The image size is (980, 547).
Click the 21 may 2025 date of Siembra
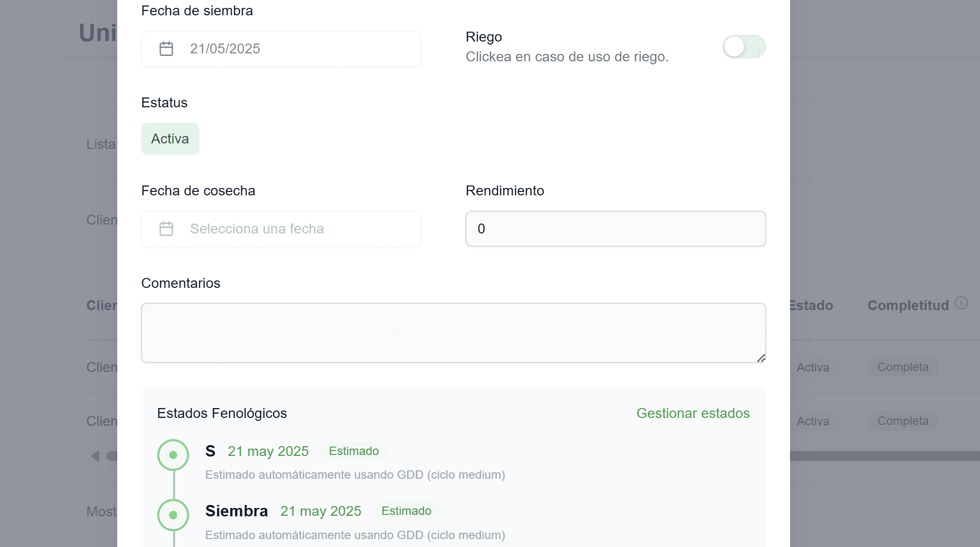321,511
